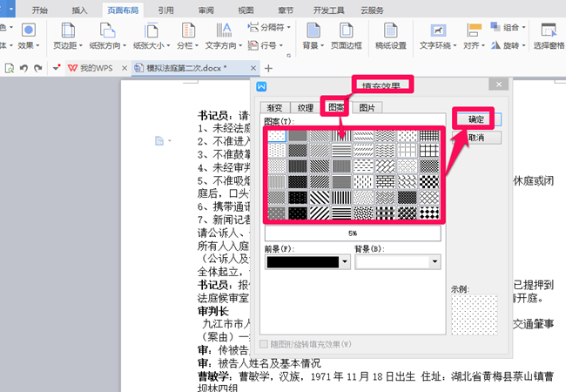Switch to the 引用 ribbon tab

pyautogui.click(x=166, y=10)
